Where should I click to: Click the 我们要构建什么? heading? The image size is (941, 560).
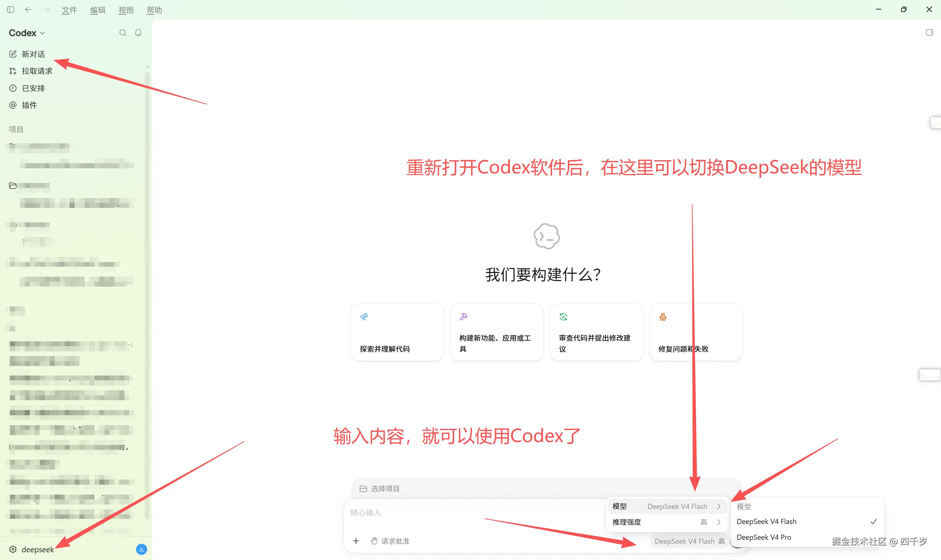[x=543, y=274]
